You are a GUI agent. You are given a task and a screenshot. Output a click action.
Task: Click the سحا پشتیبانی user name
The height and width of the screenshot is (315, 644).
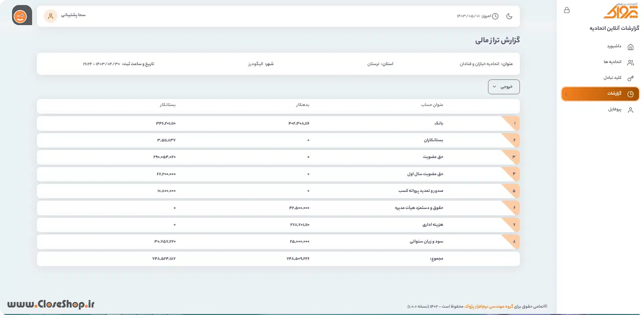(73, 15)
